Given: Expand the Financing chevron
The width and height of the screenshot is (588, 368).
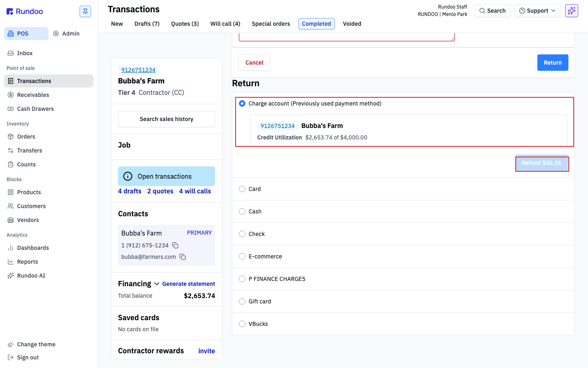Looking at the screenshot, I should click(x=157, y=284).
